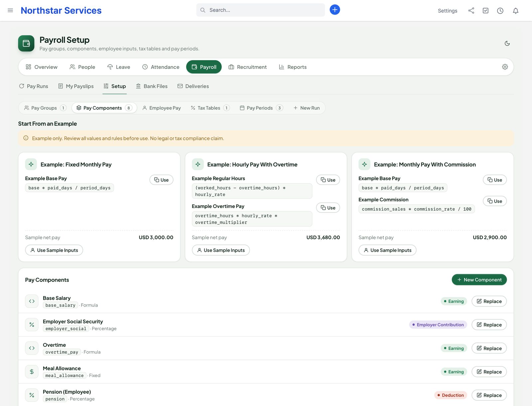Click the Employer Social Security percent icon

[32, 325]
